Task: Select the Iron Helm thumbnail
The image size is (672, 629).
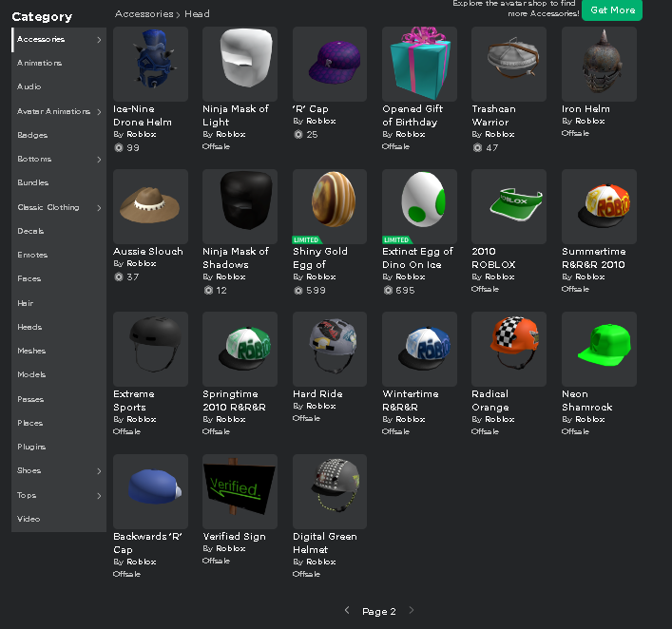Action: tap(599, 65)
